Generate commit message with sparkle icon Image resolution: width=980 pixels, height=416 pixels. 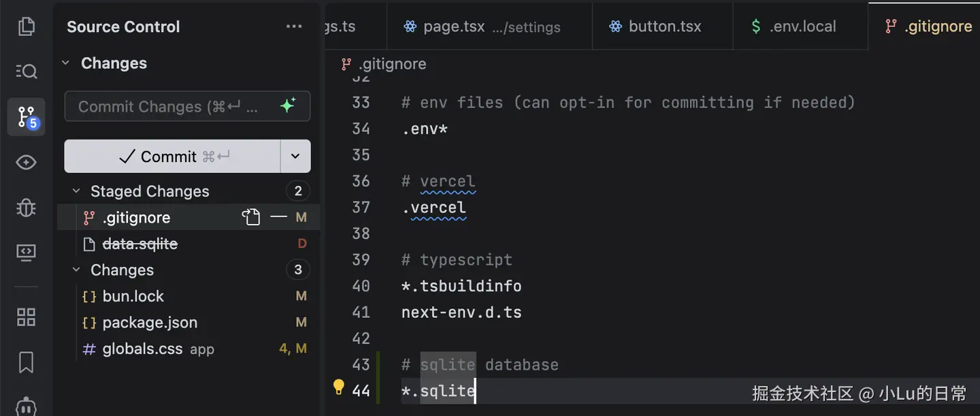pyautogui.click(x=288, y=106)
